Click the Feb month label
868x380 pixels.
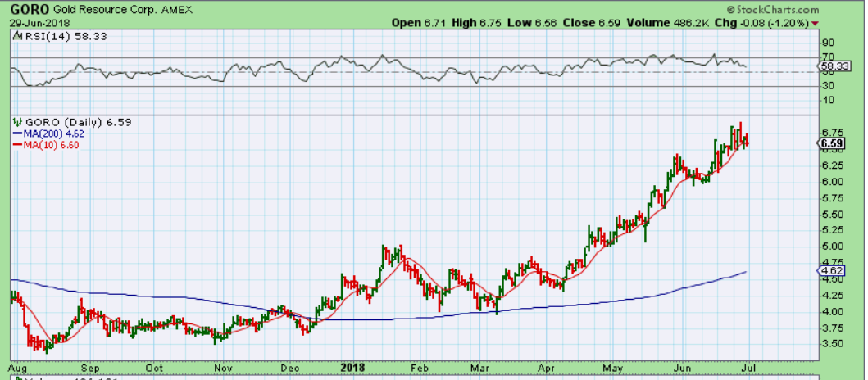(420, 367)
